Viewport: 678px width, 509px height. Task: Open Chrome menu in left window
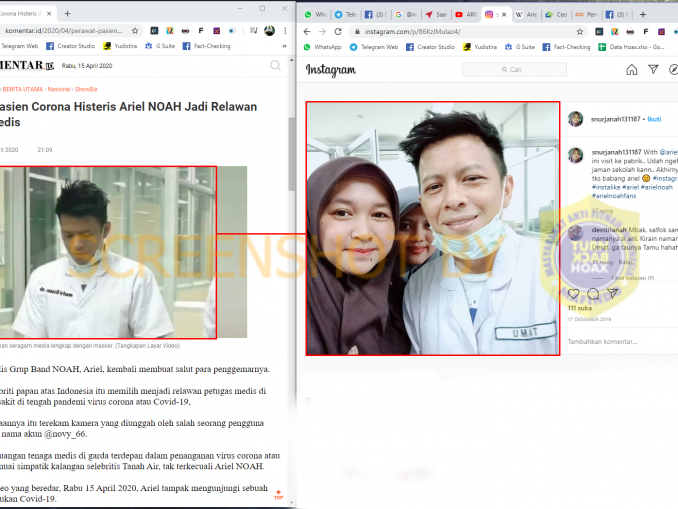click(x=285, y=31)
